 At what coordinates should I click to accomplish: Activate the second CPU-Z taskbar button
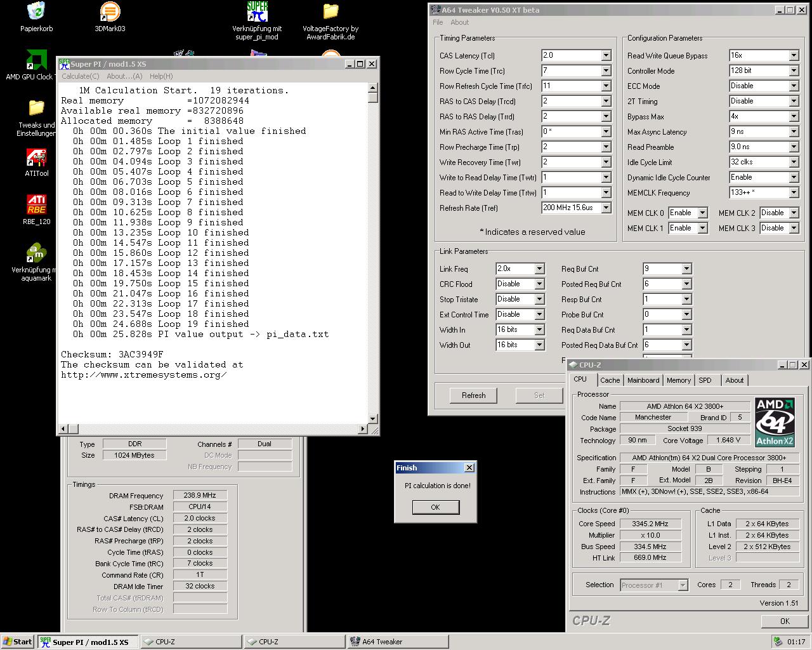294,642
